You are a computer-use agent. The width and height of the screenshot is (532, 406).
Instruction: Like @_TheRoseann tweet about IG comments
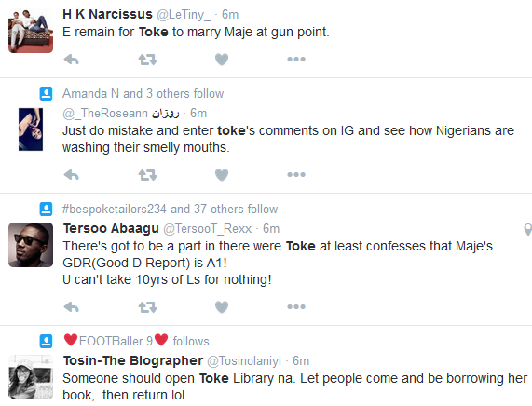pos(222,175)
